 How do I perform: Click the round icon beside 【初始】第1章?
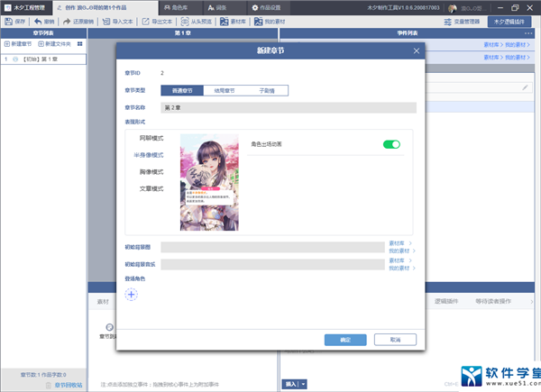point(15,59)
